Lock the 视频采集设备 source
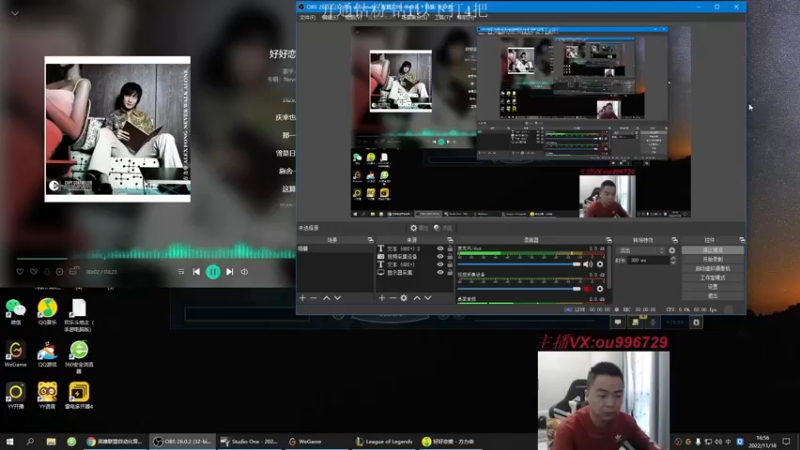This screenshot has width=800, height=450. coord(449,257)
